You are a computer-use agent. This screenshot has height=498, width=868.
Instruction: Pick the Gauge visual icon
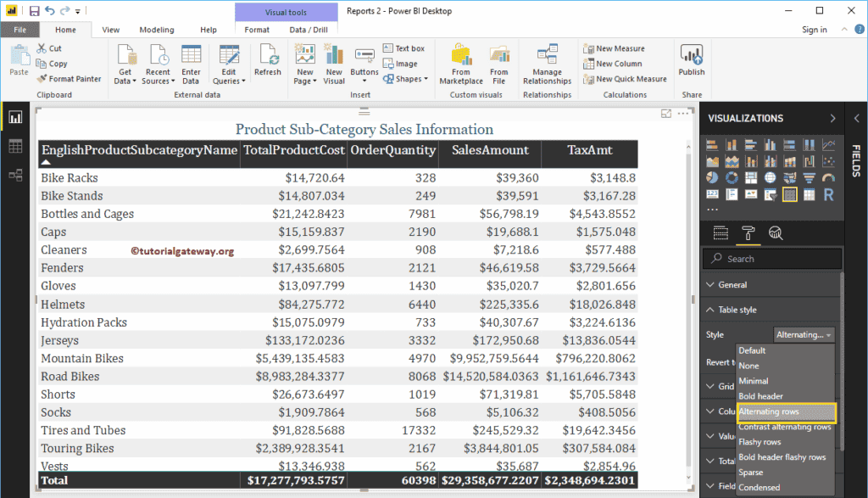coord(828,177)
